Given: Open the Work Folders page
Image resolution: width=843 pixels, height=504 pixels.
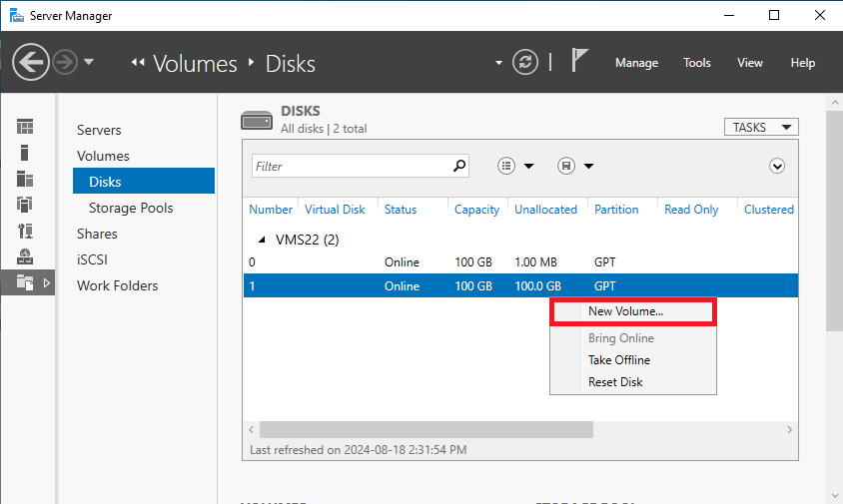Looking at the screenshot, I should click(x=117, y=285).
